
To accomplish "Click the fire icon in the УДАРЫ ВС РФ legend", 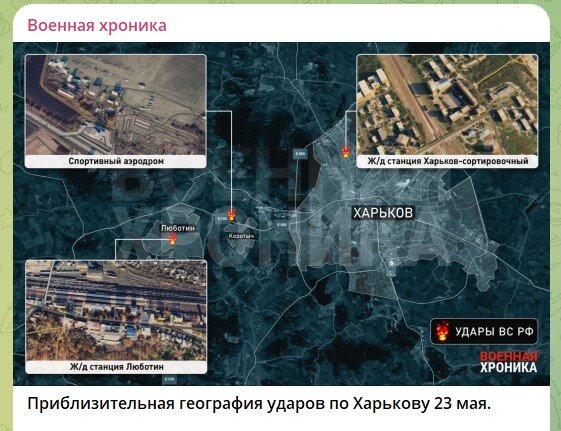I will click(x=443, y=331).
